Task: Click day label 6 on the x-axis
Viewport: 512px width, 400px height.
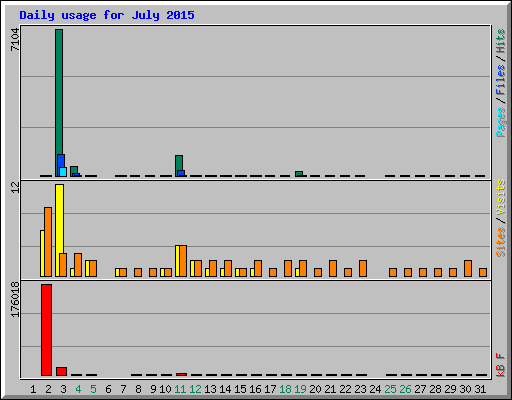Action: click(x=108, y=389)
